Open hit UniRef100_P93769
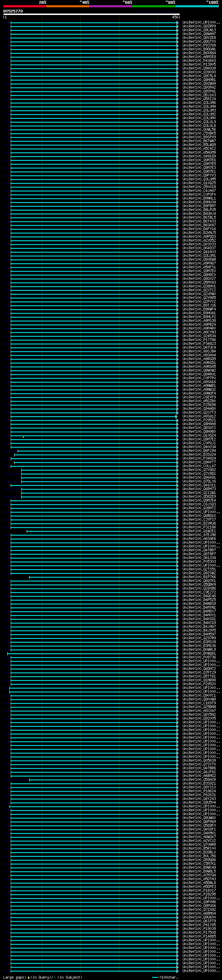The image size is (222, 980). (199, 45)
